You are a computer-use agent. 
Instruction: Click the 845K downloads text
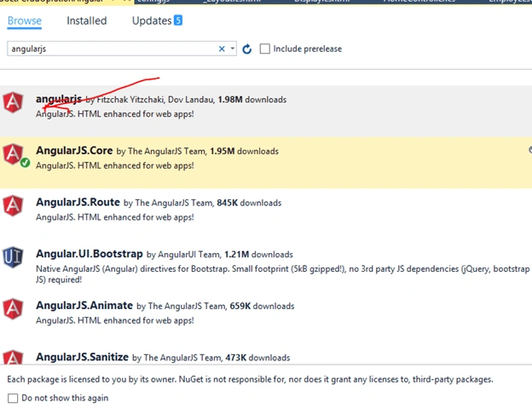point(249,203)
